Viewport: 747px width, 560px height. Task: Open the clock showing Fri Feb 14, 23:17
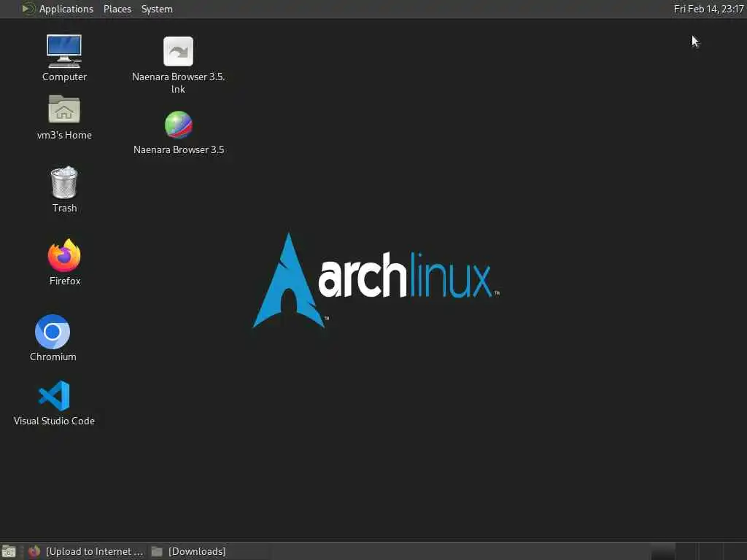708,9
